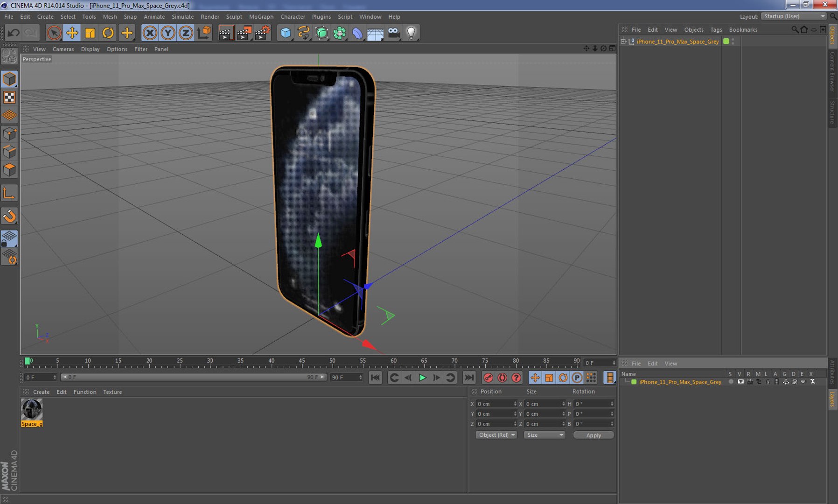Open the deformer objects icon
Image resolution: width=838 pixels, height=504 pixels.
click(357, 33)
